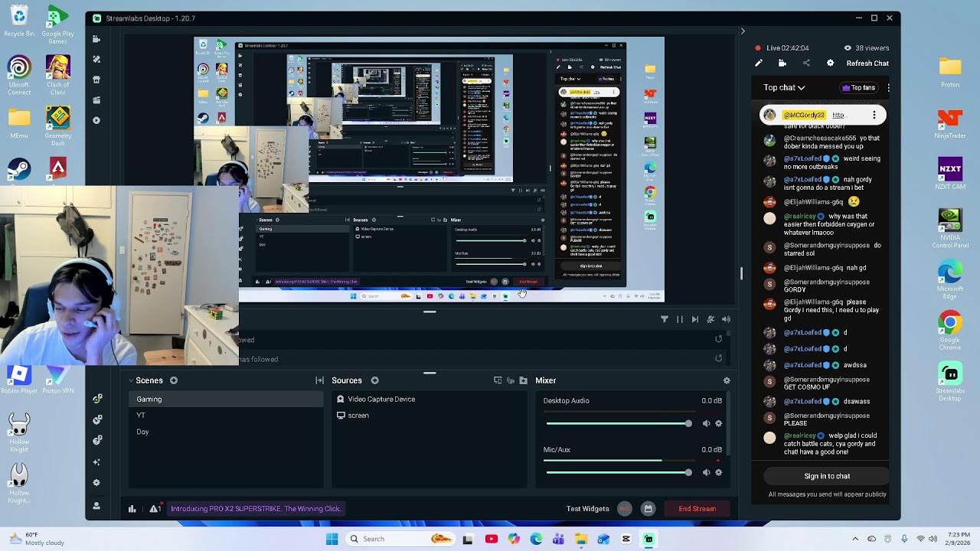Open Microsoft Edge from the taskbar
This screenshot has width=980, height=551.
(x=536, y=539)
